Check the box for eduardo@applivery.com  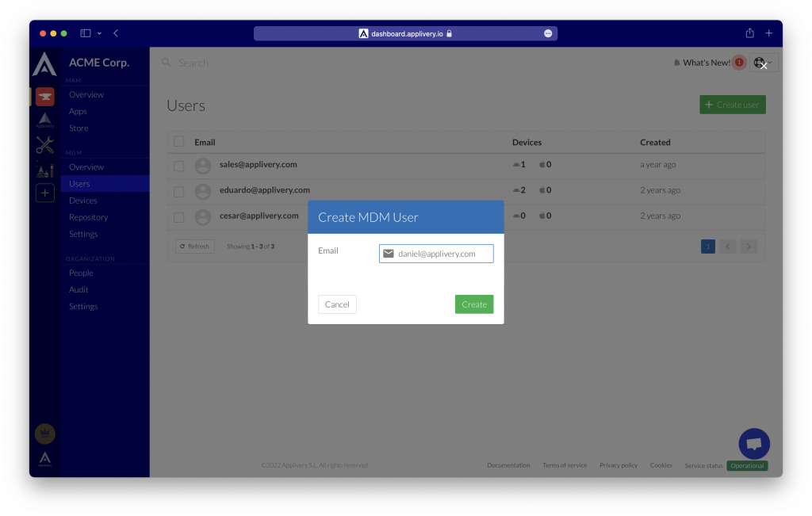click(x=178, y=192)
